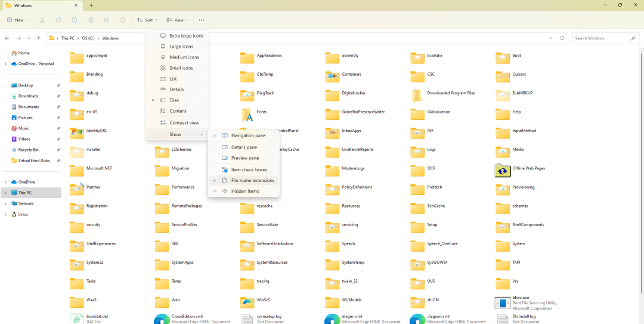Open Downloaded Program Files folder icon
The width and height of the screenshot is (644, 324).
pos(416,95)
